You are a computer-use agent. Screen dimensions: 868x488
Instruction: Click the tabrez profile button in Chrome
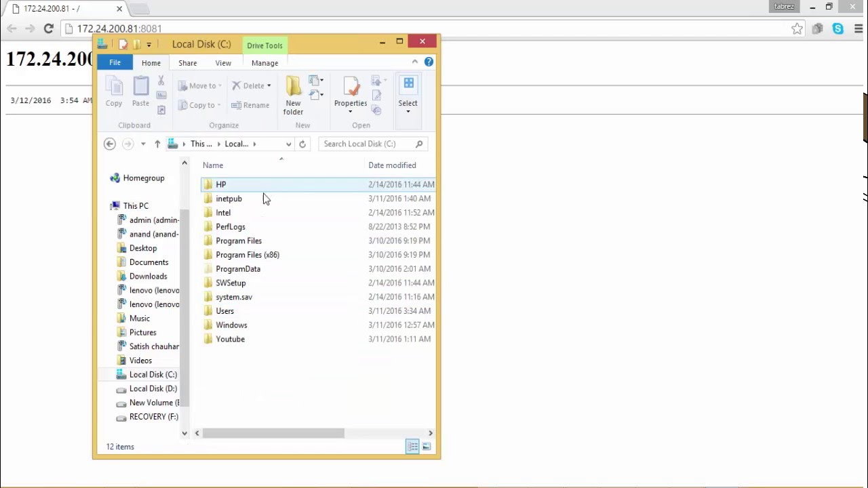[x=784, y=7]
